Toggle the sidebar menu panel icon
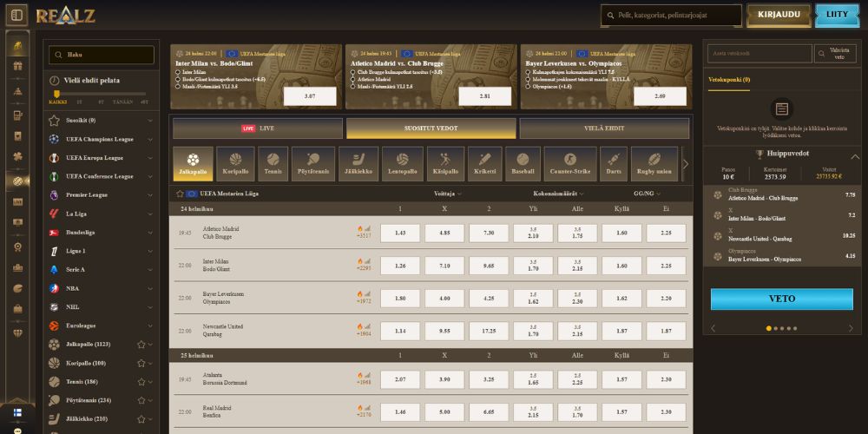868x434 pixels. tap(16, 15)
